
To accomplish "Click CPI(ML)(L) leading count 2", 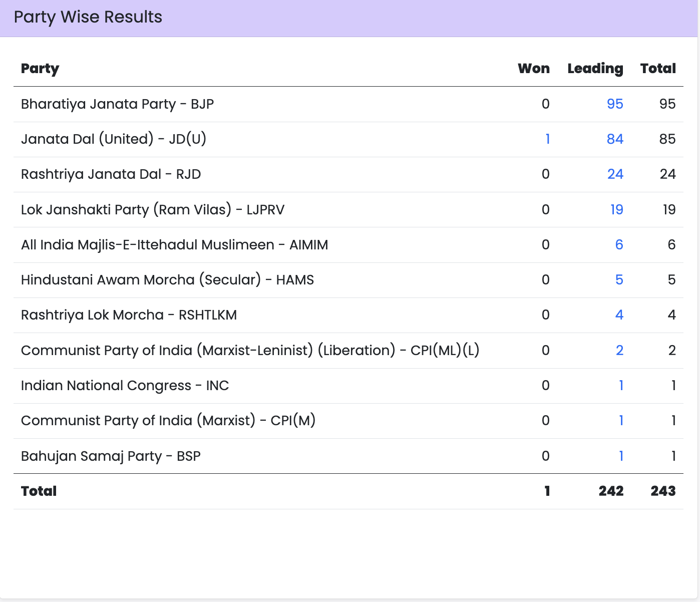I will 619,350.
